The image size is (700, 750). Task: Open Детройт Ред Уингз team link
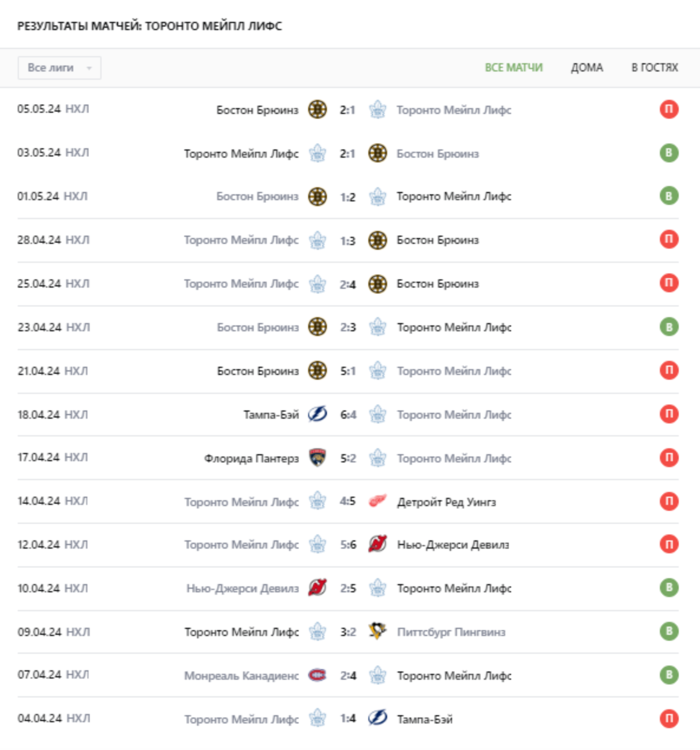pyautogui.click(x=446, y=502)
